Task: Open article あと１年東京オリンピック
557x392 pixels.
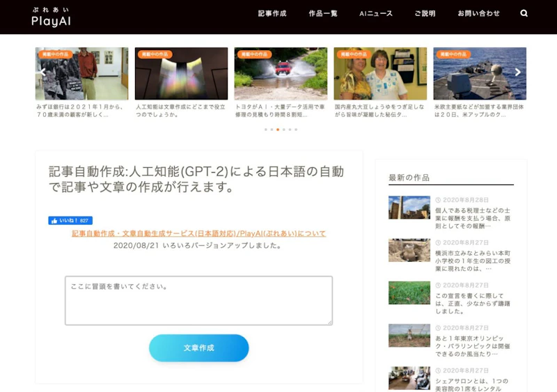Action: [x=473, y=346]
